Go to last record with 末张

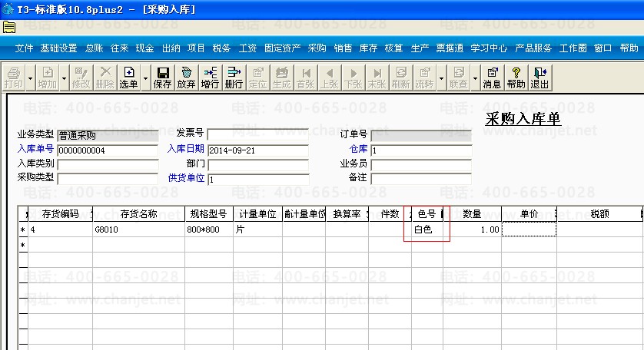377,78
